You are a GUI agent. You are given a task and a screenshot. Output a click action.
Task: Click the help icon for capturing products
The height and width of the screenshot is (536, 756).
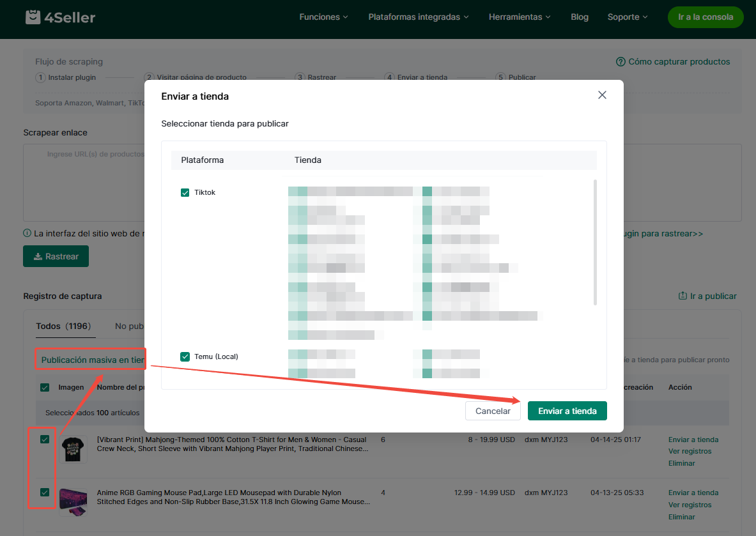[620, 62]
